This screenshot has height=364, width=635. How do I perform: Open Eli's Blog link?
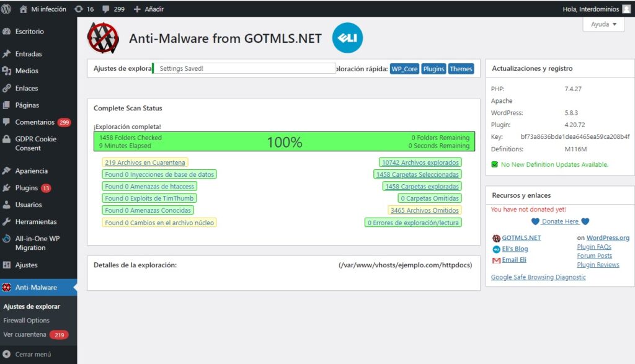click(x=515, y=249)
